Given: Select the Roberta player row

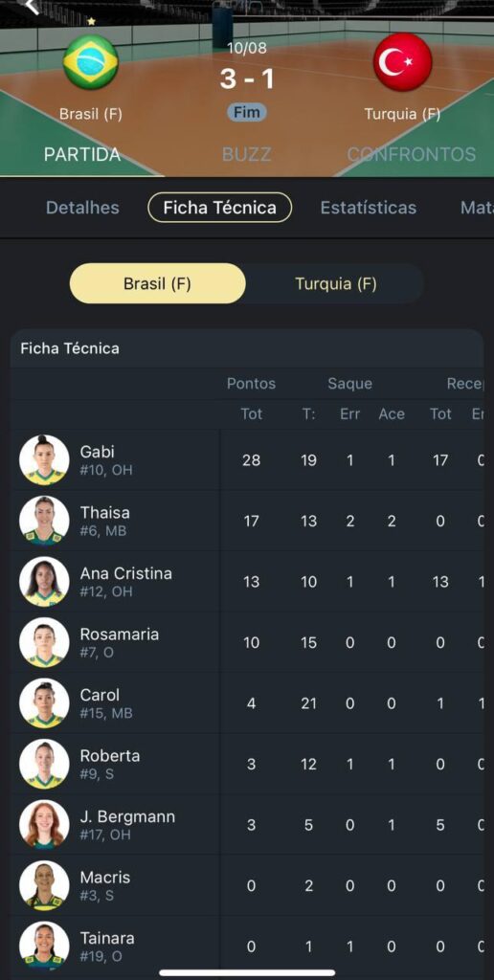Looking at the screenshot, I should click(247, 764).
